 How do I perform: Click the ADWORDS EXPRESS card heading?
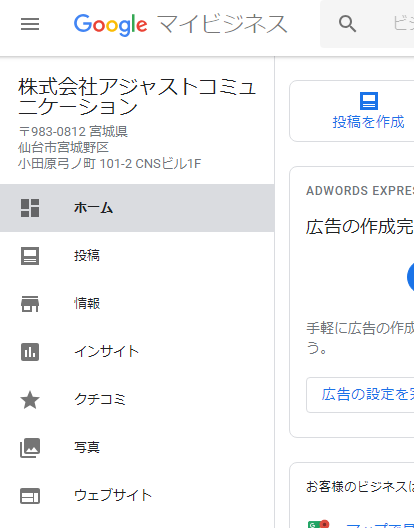pos(360,191)
